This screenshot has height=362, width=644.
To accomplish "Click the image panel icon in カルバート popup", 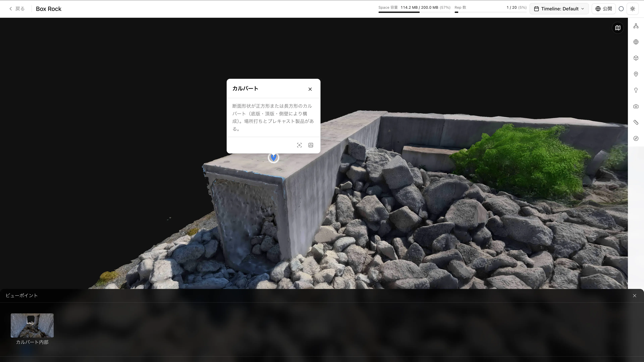I will tap(311, 145).
